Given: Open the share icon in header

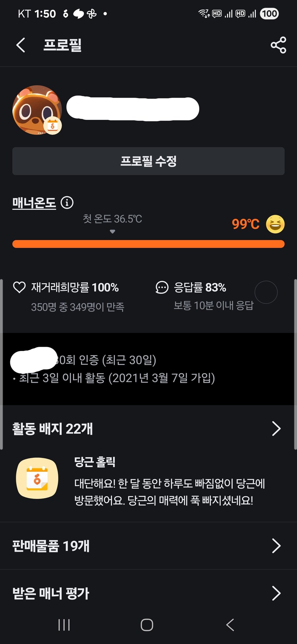Looking at the screenshot, I should (x=278, y=45).
